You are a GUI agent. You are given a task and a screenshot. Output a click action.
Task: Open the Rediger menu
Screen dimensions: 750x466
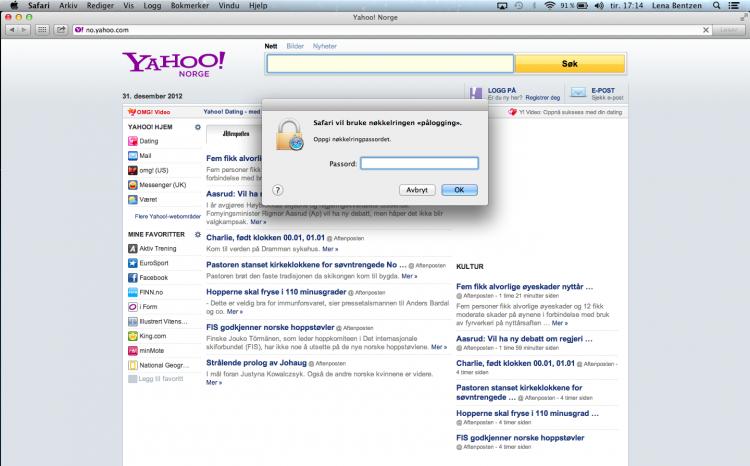click(x=100, y=6)
